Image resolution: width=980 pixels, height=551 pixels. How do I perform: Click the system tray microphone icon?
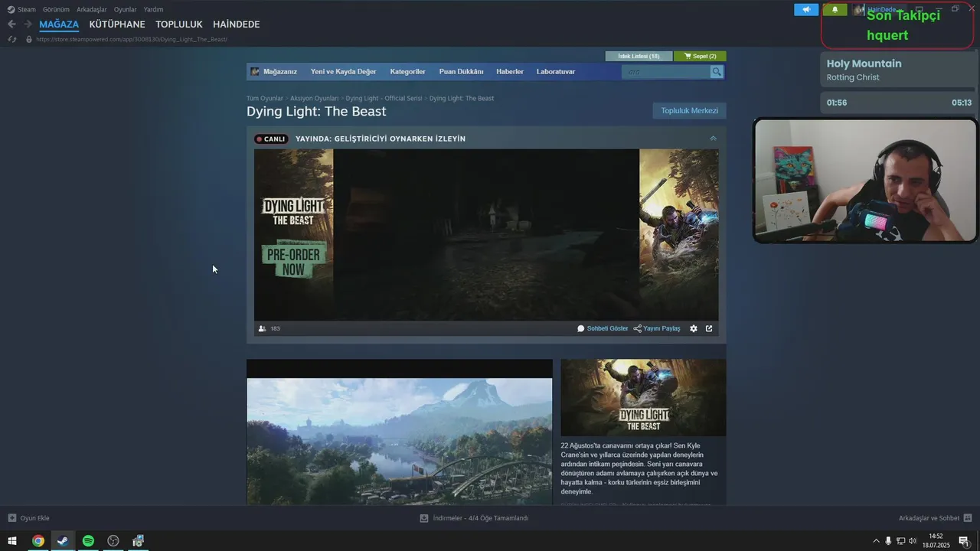click(x=888, y=541)
